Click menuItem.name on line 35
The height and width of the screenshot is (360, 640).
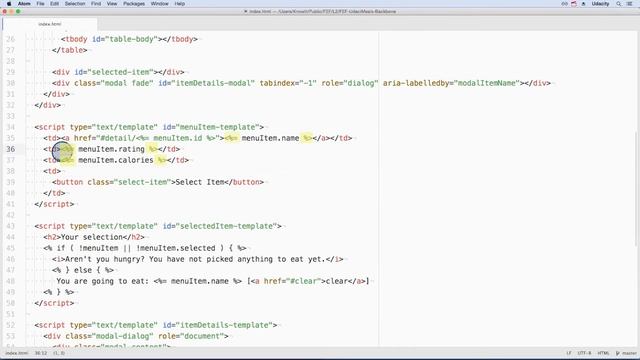[270, 138]
